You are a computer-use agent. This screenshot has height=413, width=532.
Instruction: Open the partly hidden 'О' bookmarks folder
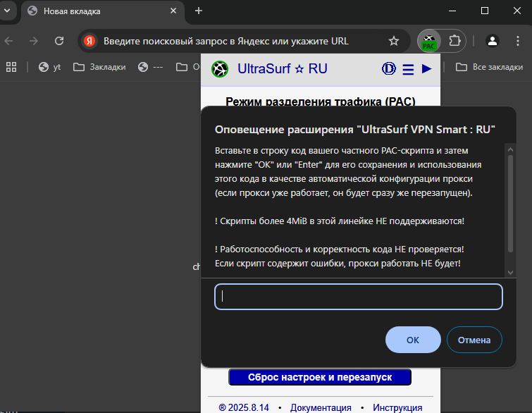click(188, 67)
